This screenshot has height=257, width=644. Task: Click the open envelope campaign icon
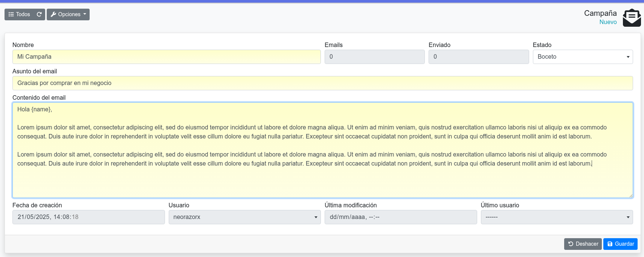coord(632,18)
